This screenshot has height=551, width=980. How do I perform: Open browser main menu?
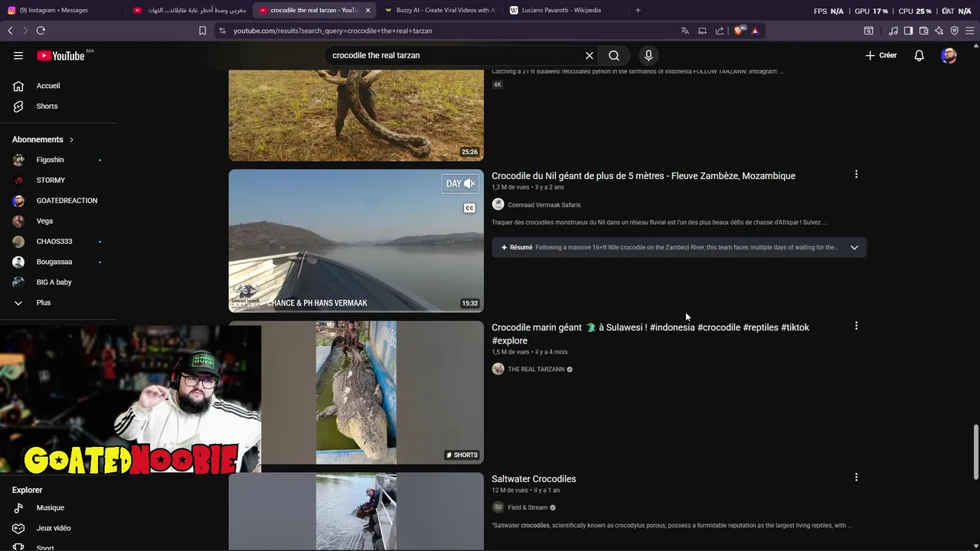pyautogui.click(x=969, y=31)
